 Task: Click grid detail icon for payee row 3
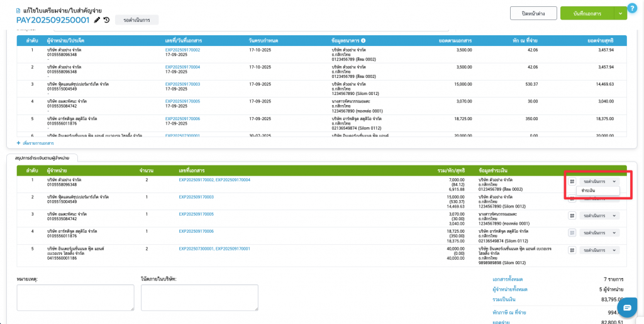pyautogui.click(x=572, y=215)
